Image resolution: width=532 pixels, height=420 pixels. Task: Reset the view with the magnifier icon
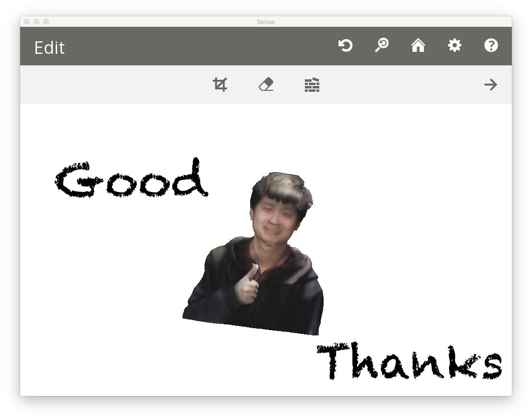pos(382,45)
